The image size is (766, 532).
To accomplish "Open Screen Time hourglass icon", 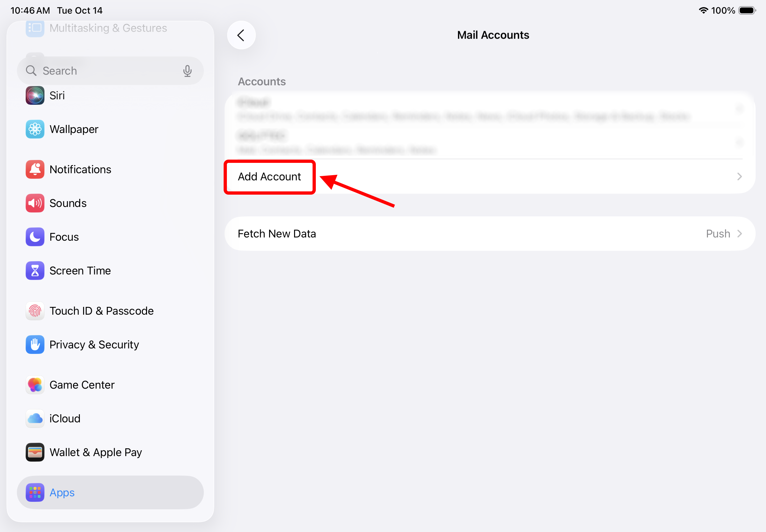I will [x=35, y=270].
